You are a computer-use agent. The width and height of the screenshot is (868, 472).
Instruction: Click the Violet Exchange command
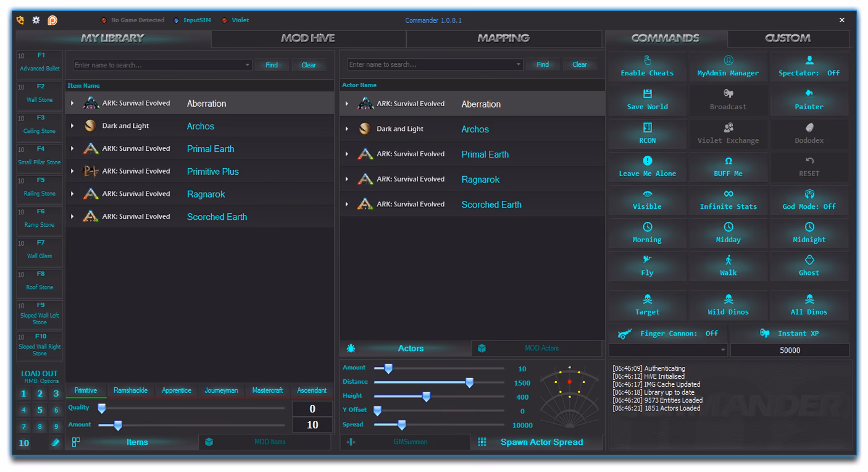pos(728,133)
